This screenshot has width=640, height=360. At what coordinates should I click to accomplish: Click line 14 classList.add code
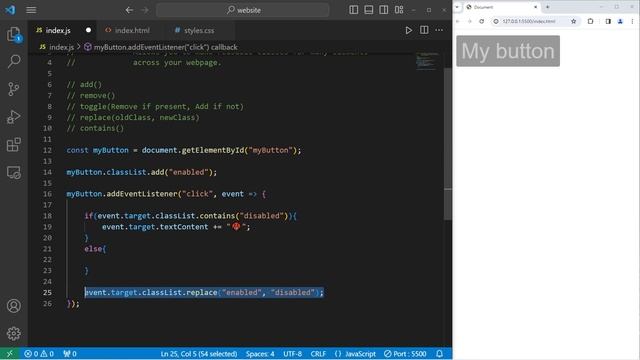click(142, 172)
